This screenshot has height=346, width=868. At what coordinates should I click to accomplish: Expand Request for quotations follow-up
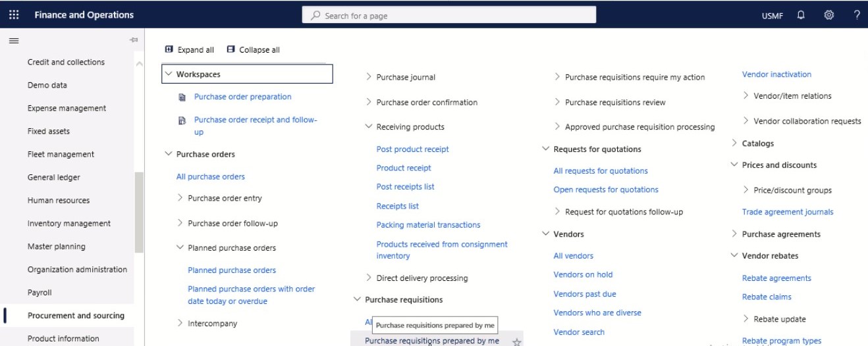pyautogui.click(x=558, y=212)
